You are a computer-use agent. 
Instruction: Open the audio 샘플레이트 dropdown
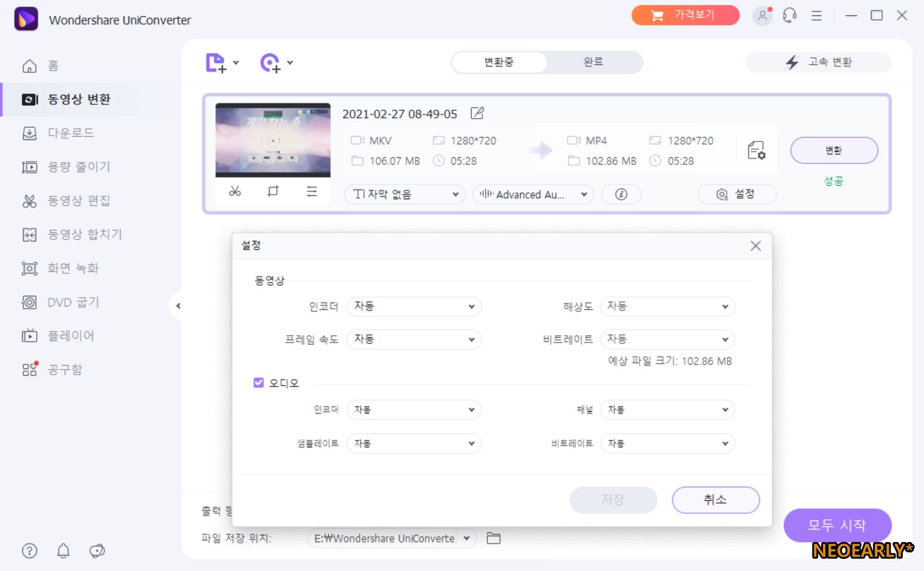pos(414,443)
